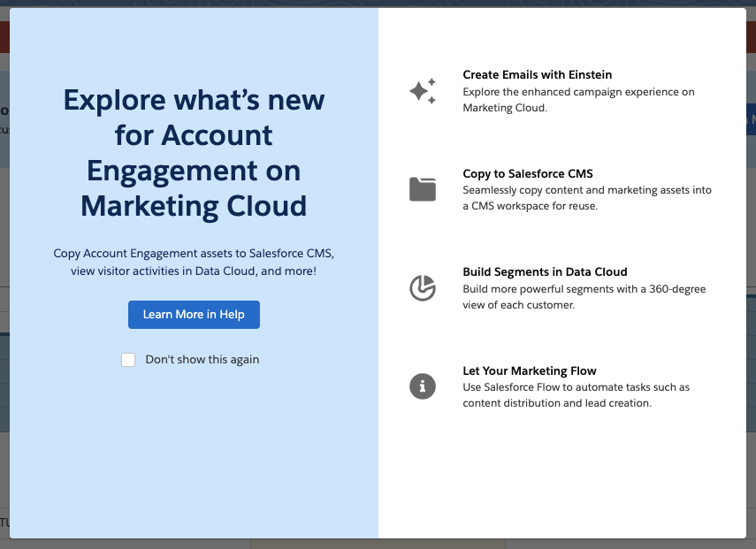The image size is (756, 549).
Task: Click the dimmed background below the dialog
Action: coord(378,544)
